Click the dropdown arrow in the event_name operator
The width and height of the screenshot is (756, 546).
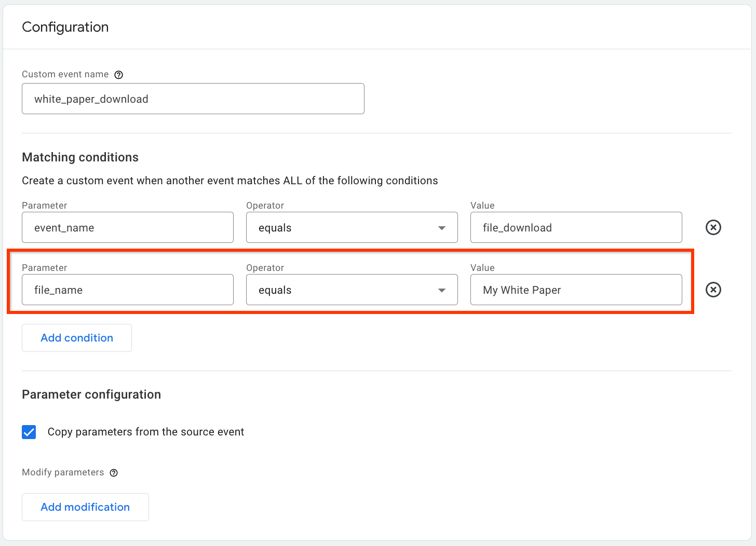(442, 228)
